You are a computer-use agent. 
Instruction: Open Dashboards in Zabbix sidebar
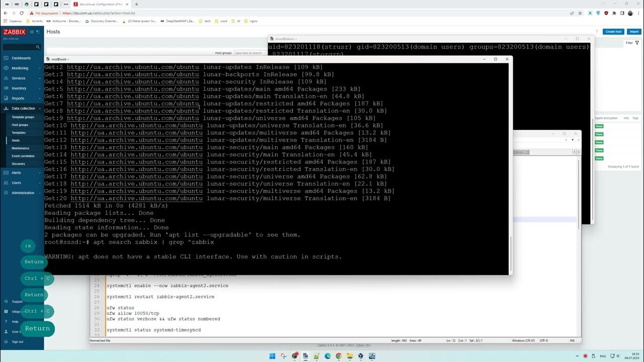[x=21, y=58]
